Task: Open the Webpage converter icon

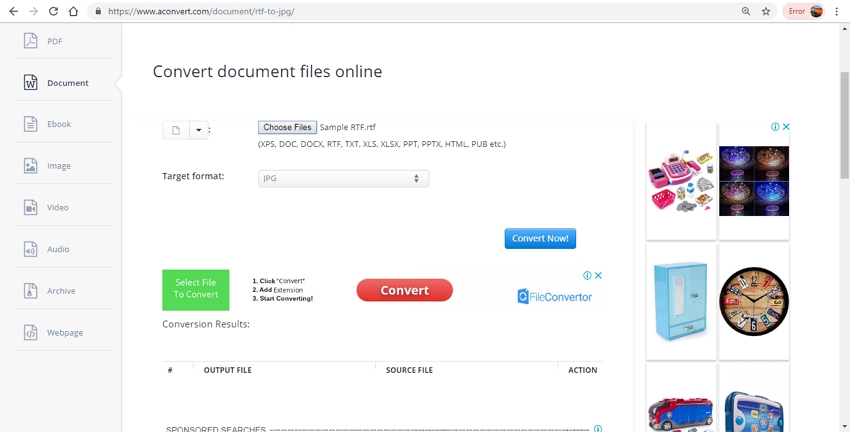Action: pyautogui.click(x=30, y=332)
